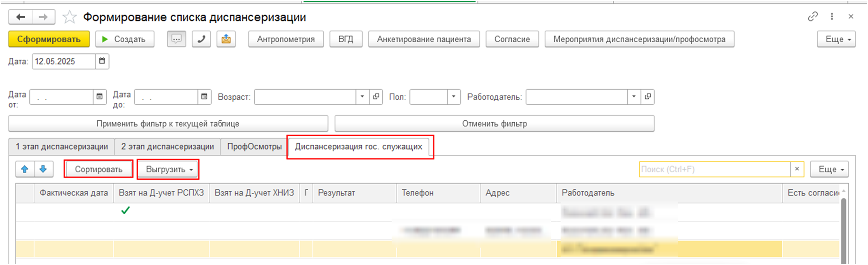The width and height of the screenshot is (868, 265).
Task: Click Применить фильтр к текущей таблице
Action: pos(168,124)
